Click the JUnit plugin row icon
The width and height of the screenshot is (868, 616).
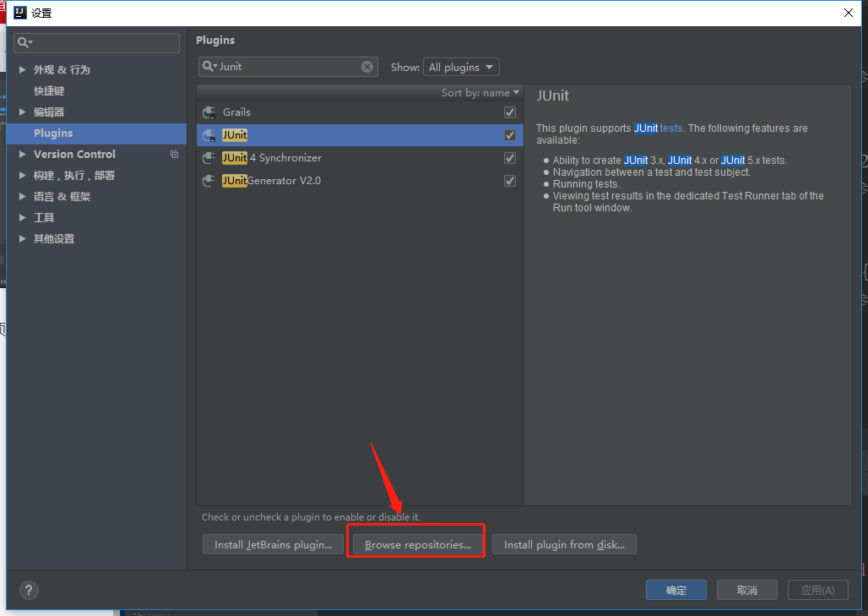point(209,135)
